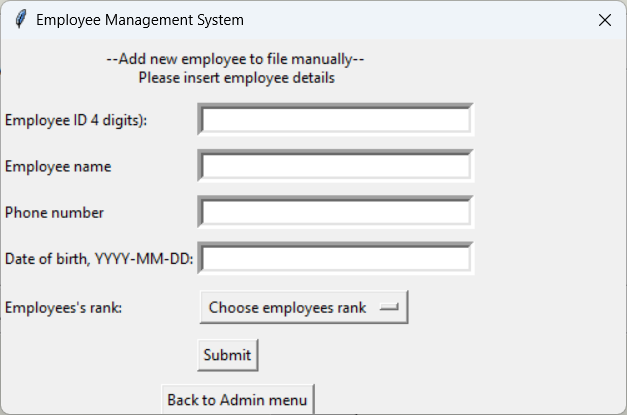Screen dimensions: 627x415
Task: Click the 'Phone number' label
Action: point(54,212)
